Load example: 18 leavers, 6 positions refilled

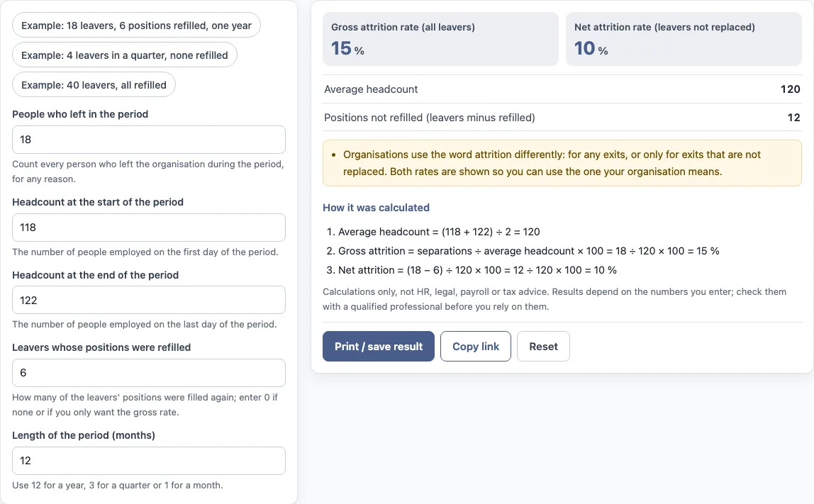pyautogui.click(x=136, y=26)
